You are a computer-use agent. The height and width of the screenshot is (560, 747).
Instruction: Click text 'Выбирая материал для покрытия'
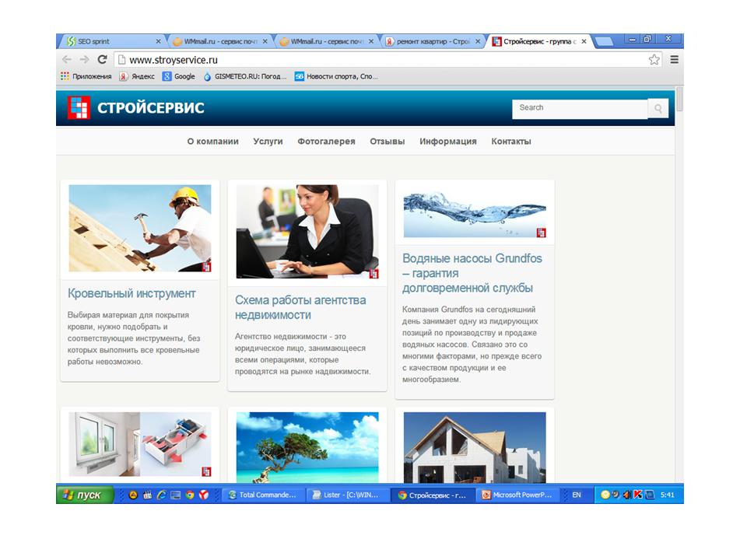(128, 315)
